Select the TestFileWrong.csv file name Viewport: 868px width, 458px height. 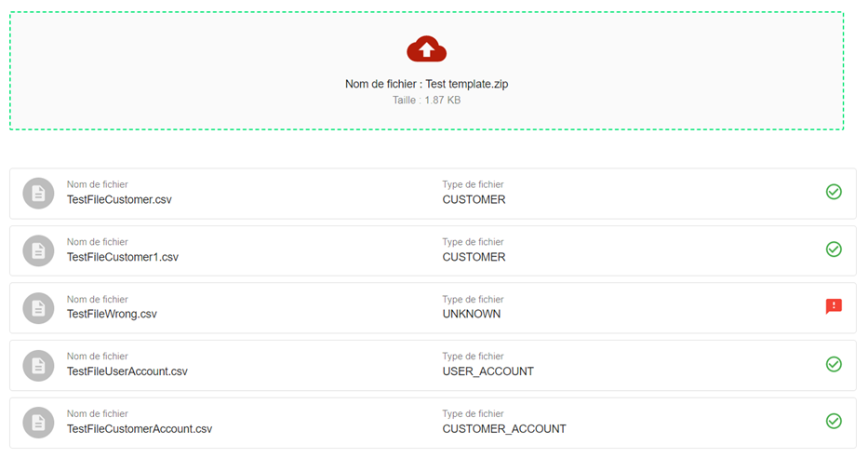pyautogui.click(x=112, y=314)
